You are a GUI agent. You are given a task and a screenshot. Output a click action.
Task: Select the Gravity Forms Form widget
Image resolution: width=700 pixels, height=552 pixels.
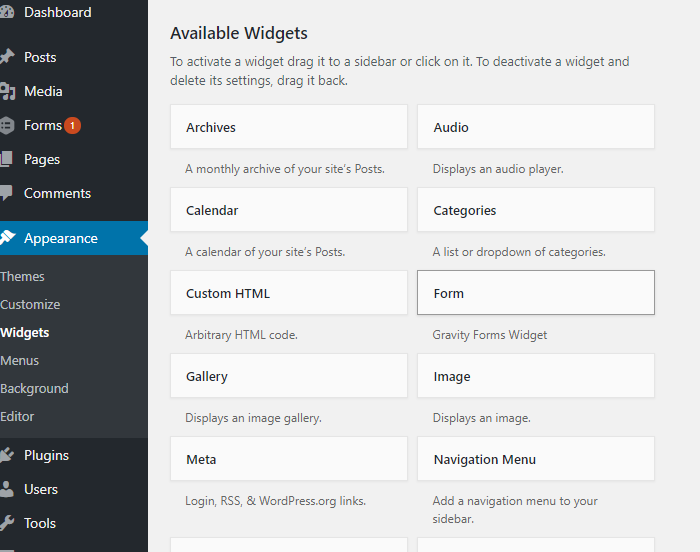tap(536, 294)
